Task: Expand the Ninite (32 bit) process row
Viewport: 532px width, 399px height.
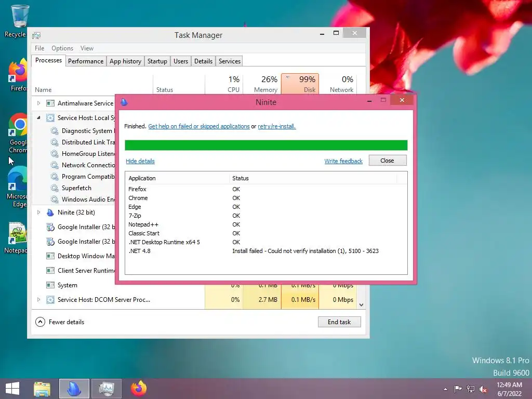Action: pos(38,212)
